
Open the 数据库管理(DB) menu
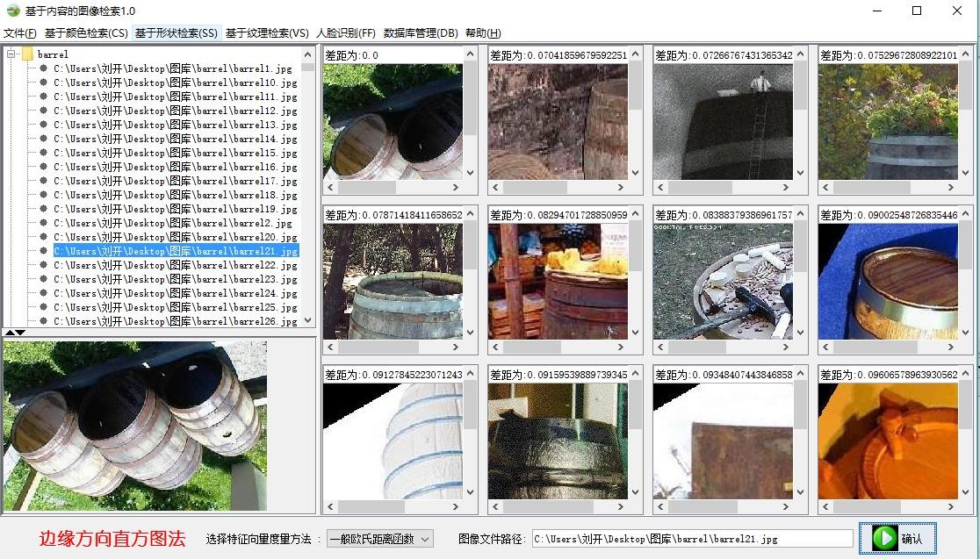[x=421, y=33]
